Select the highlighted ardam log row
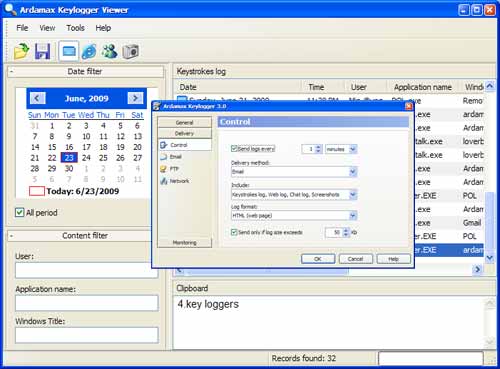The image size is (500, 369). pos(448,250)
